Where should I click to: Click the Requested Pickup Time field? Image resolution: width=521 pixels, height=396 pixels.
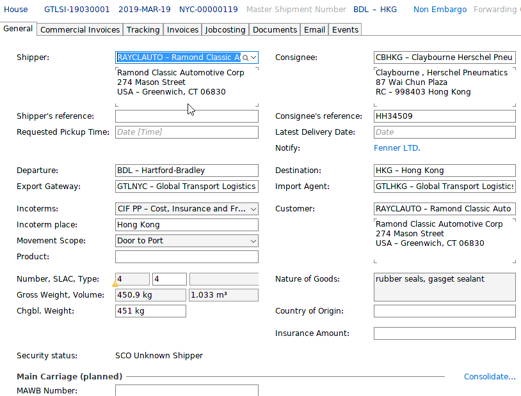[x=187, y=132]
